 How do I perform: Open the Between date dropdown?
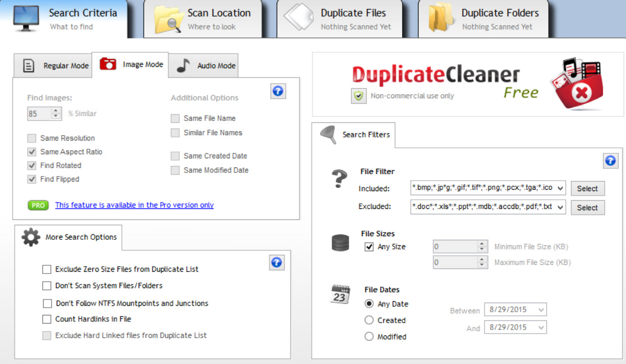click(541, 310)
